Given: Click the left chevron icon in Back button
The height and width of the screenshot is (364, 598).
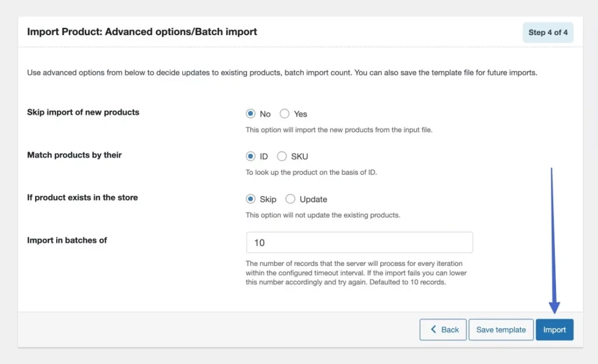Looking at the screenshot, I should pos(433,330).
